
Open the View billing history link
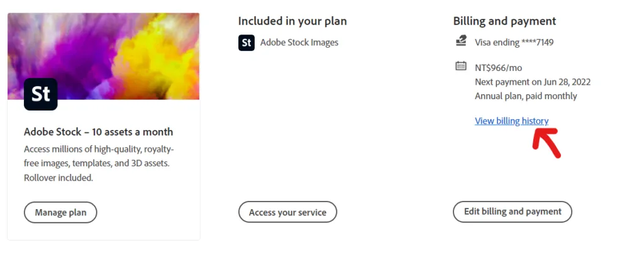point(511,121)
